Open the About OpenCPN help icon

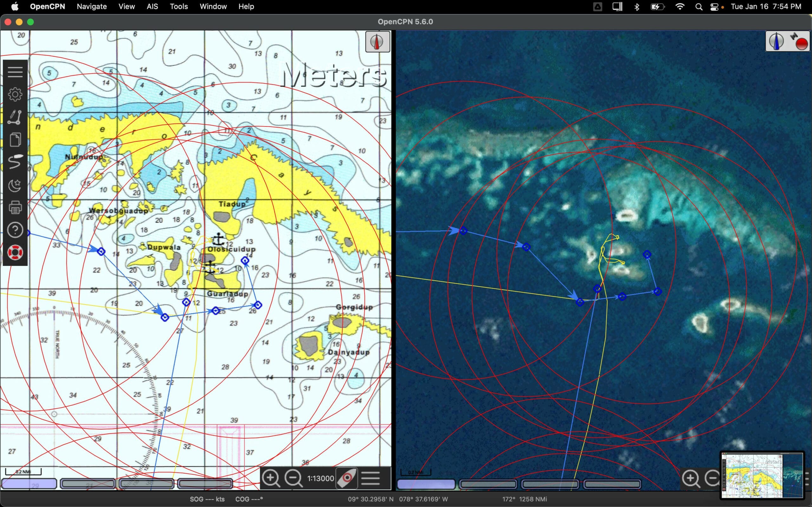[15, 230]
